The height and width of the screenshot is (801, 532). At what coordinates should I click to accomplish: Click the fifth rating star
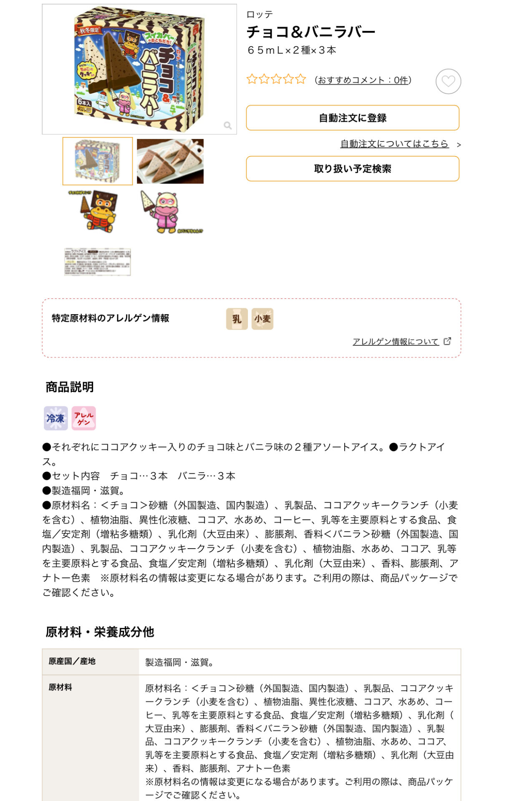pyautogui.click(x=301, y=79)
